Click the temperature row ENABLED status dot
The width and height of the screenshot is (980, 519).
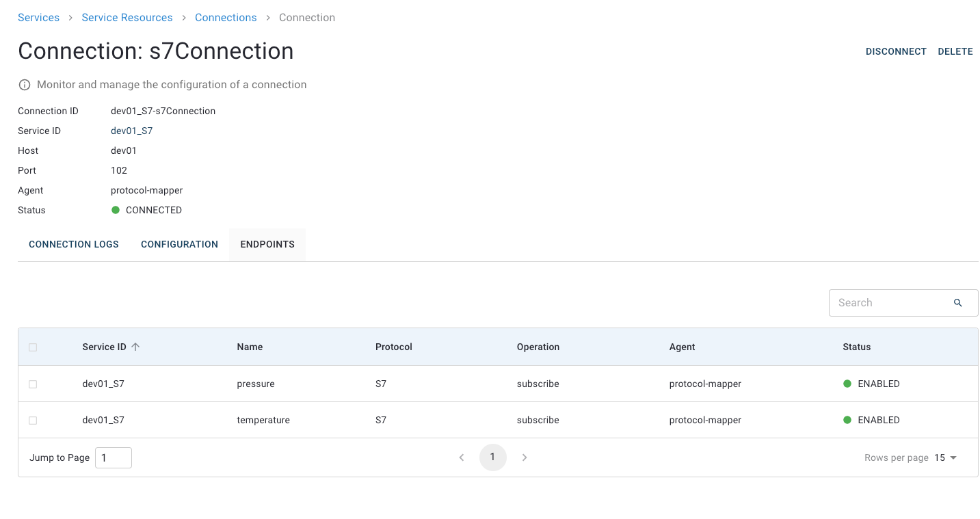(847, 420)
